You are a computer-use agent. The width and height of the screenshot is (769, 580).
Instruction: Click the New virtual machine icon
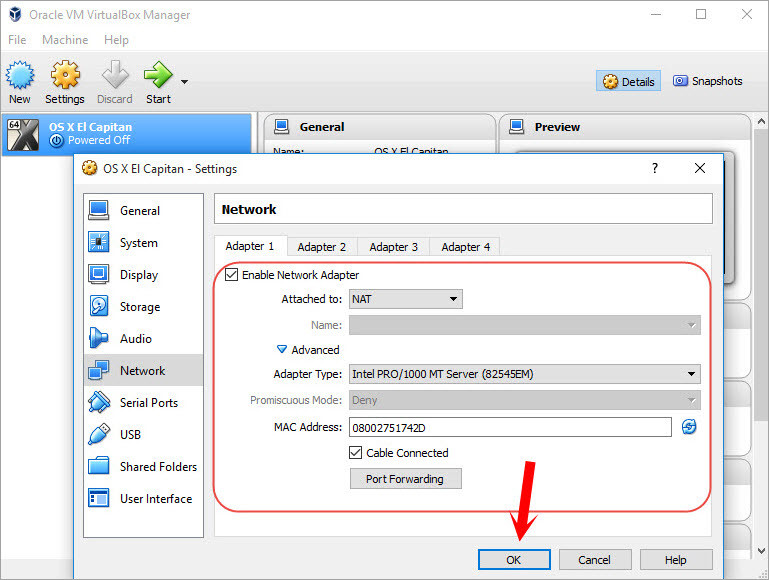point(20,82)
